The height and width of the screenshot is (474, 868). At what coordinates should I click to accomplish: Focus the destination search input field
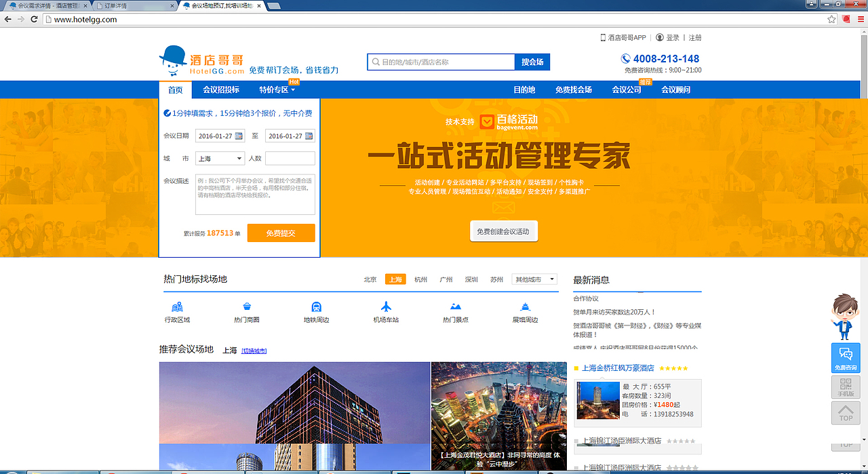441,62
